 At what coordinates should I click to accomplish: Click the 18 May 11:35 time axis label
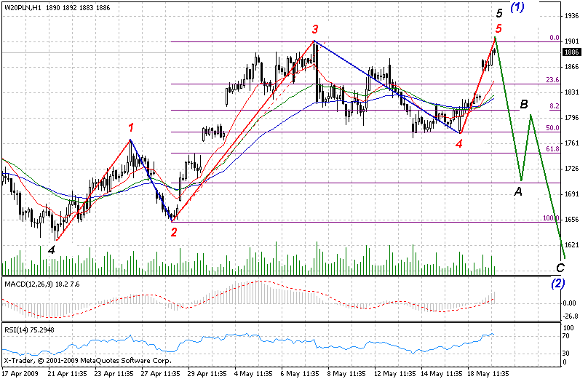click(488, 374)
